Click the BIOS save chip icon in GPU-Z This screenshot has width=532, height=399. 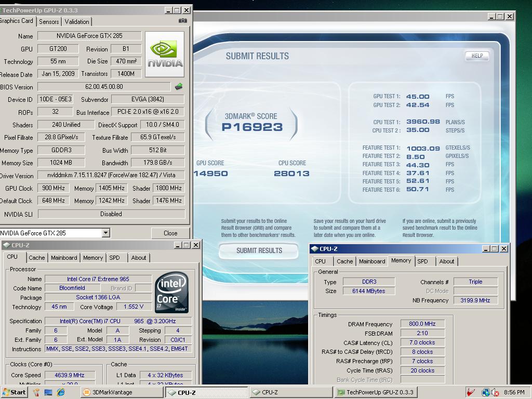point(179,87)
